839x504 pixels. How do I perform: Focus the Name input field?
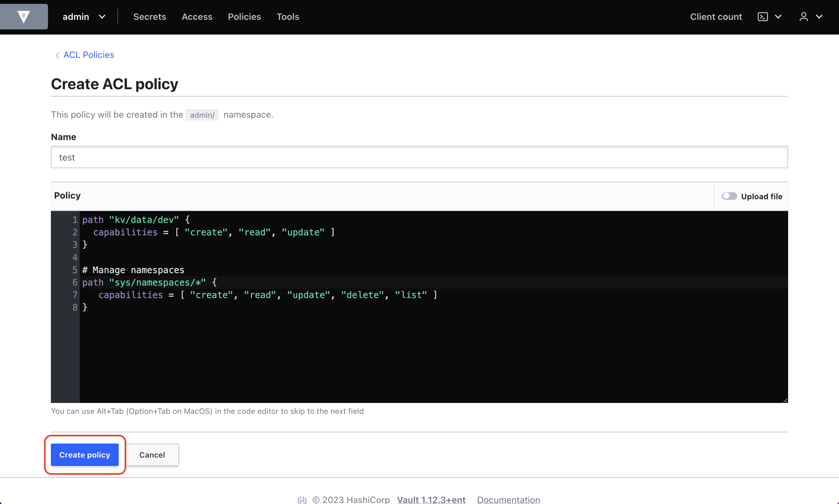point(419,157)
